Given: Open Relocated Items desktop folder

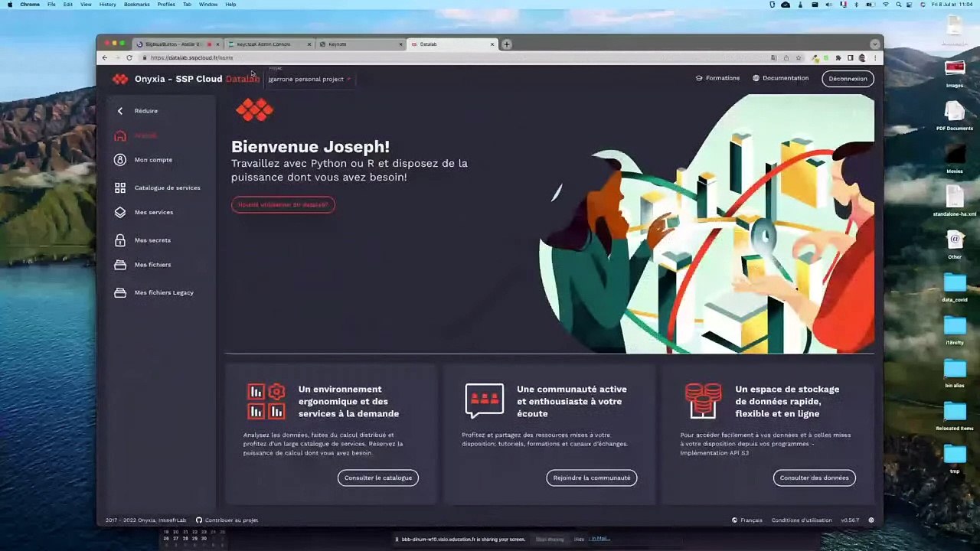Looking at the screenshot, I should tap(955, 415).
